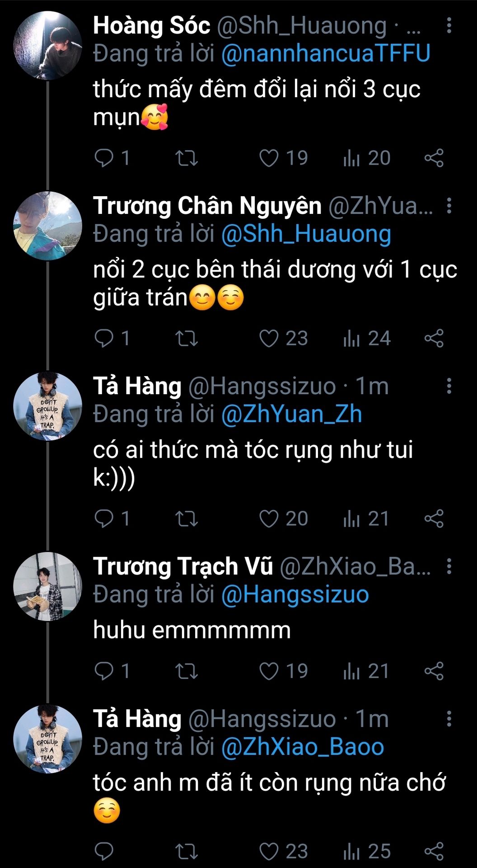Open the @nannhancuaTFFU mention link

point(325,54)
